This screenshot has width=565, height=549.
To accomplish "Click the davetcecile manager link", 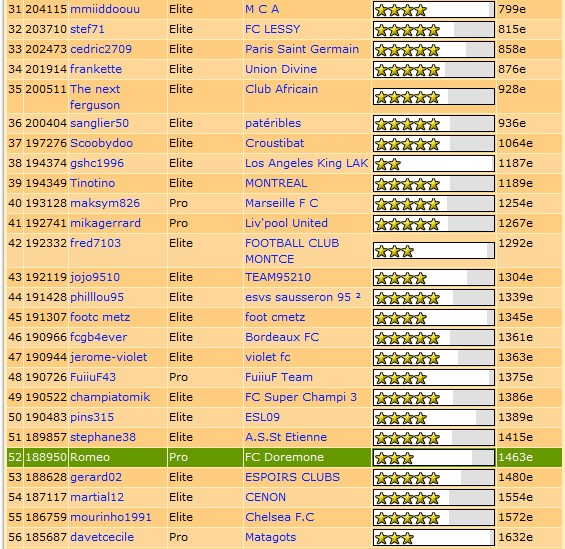I will point(102,537).
